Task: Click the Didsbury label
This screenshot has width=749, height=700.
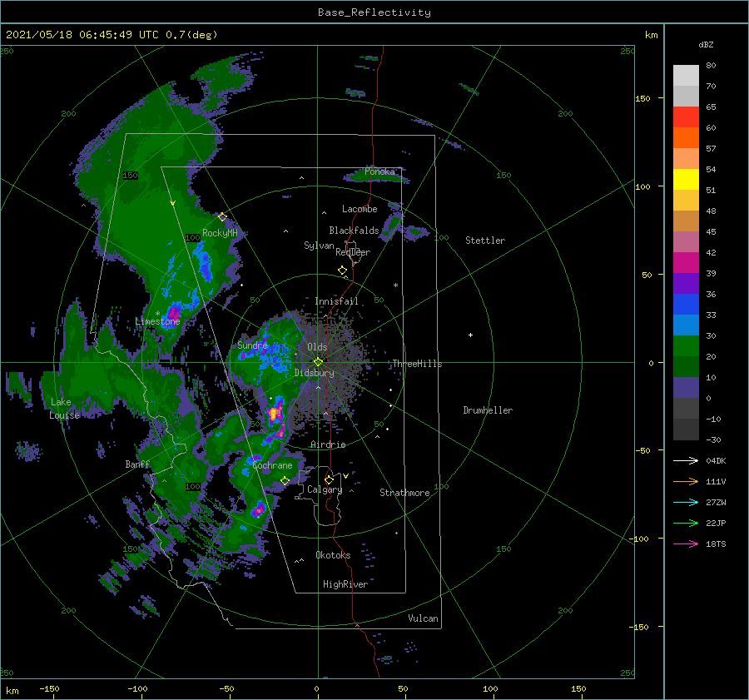Action: pyautogui.click(x=314, y=373)
